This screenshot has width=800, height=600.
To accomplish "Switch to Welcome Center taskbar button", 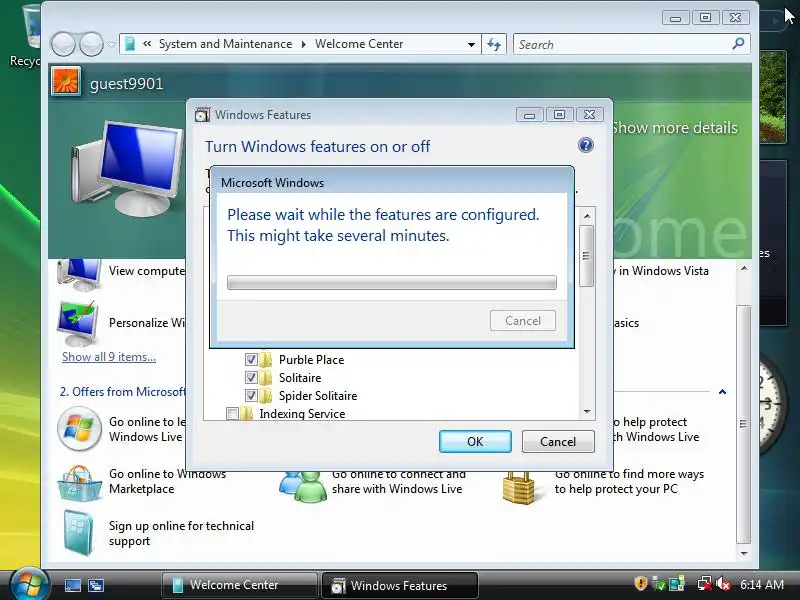I will [x=240, y=585].
